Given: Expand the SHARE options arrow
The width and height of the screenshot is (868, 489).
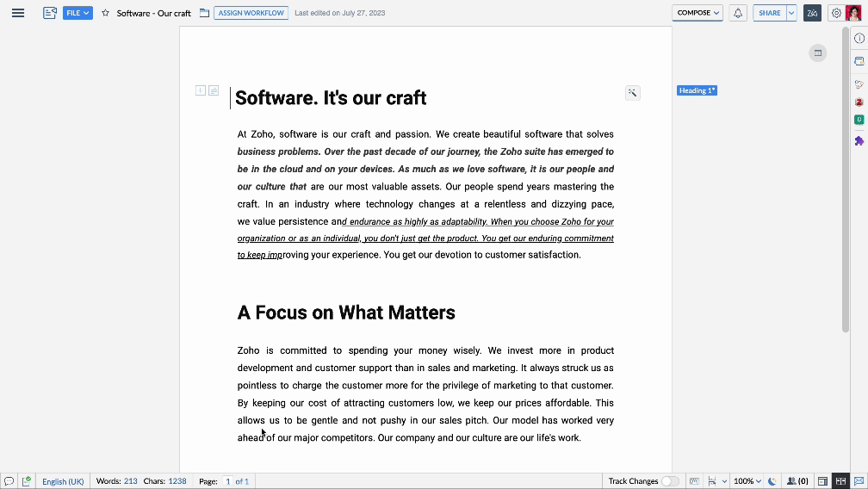Looking at the screenshot, I should 791,13.
